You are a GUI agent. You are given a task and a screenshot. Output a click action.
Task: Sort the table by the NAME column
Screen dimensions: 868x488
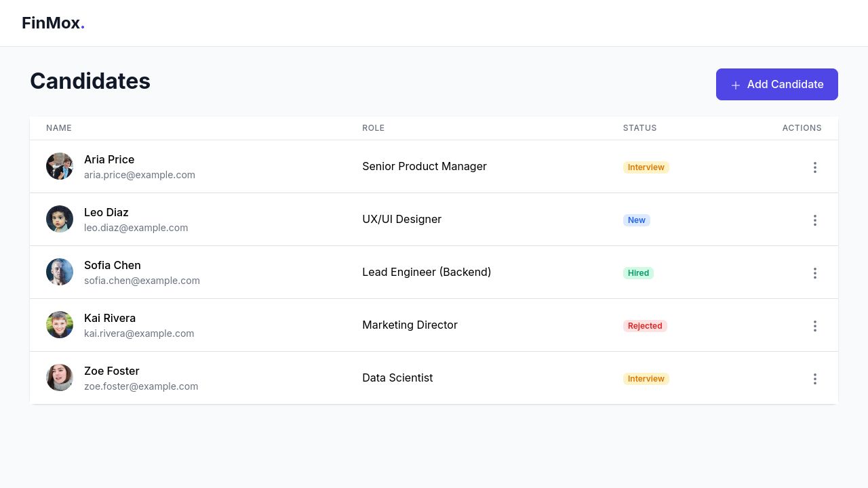pyautogui.click(x=59, y=128)
